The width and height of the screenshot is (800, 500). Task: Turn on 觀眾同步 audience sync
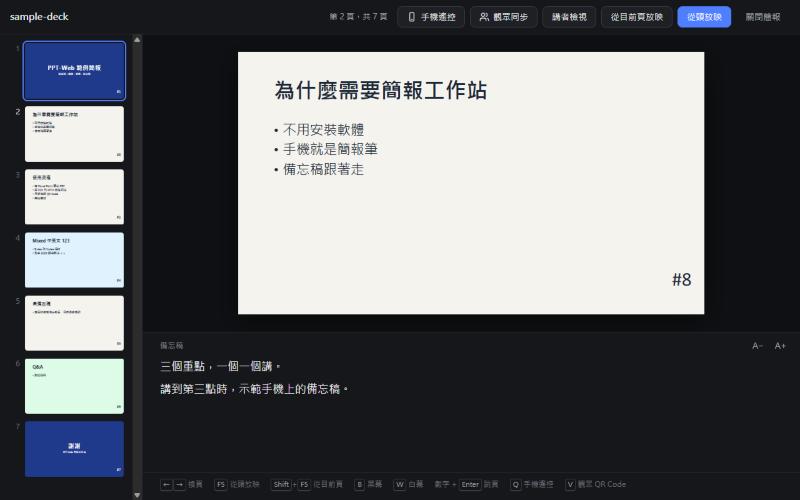coord(503,17)
